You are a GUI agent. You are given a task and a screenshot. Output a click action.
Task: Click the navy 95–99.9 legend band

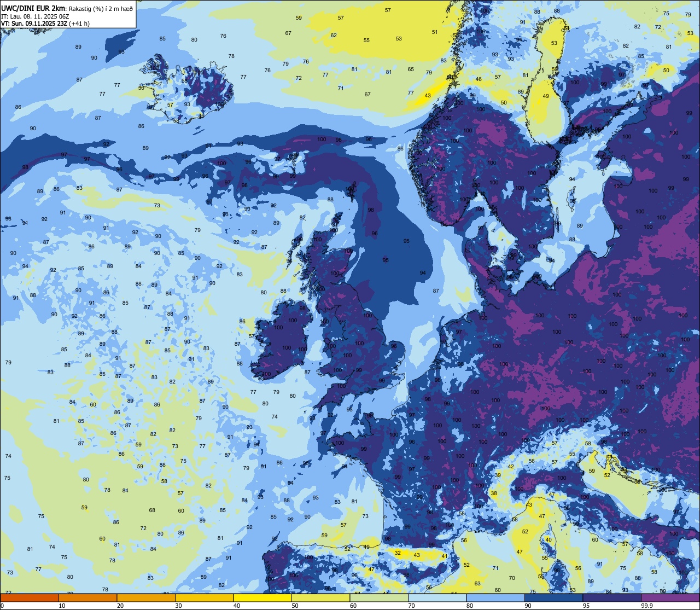point(612,598)
